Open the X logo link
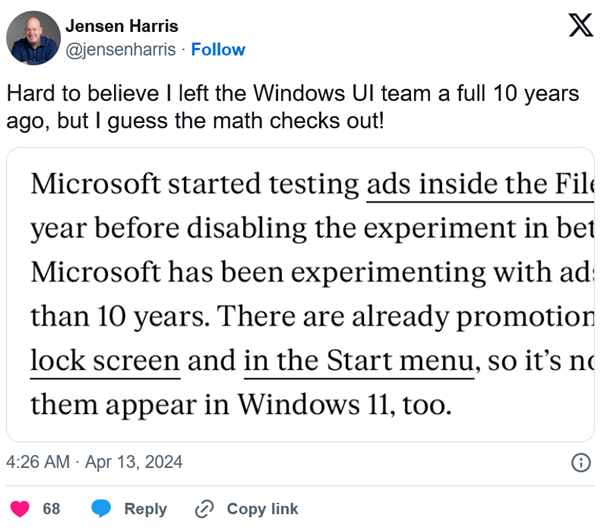 (579, 28)
